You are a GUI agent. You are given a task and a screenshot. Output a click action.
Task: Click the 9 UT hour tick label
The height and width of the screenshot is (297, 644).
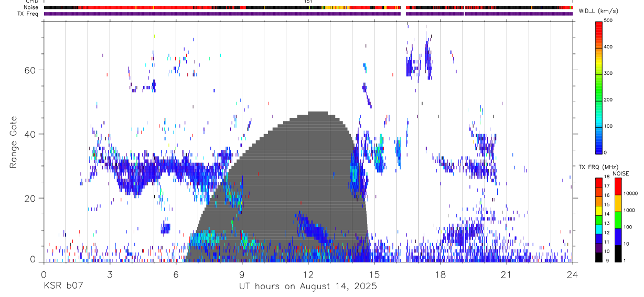click(x=242, y=274)
